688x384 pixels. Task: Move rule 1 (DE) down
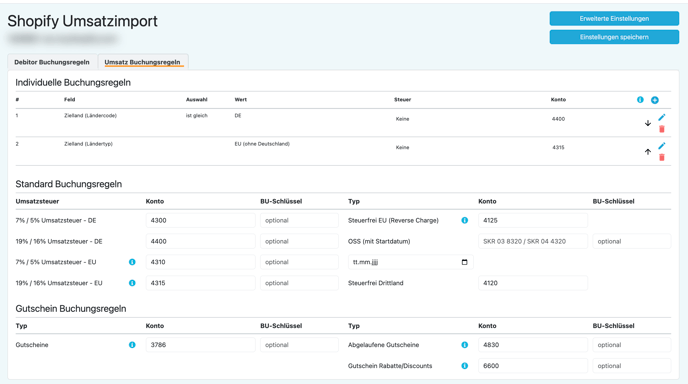[648, 123]
